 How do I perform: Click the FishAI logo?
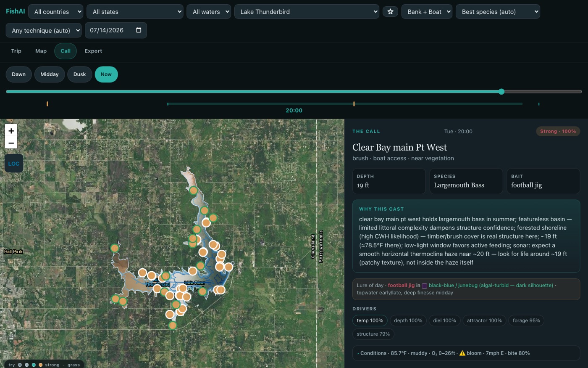tap(15, 11)
